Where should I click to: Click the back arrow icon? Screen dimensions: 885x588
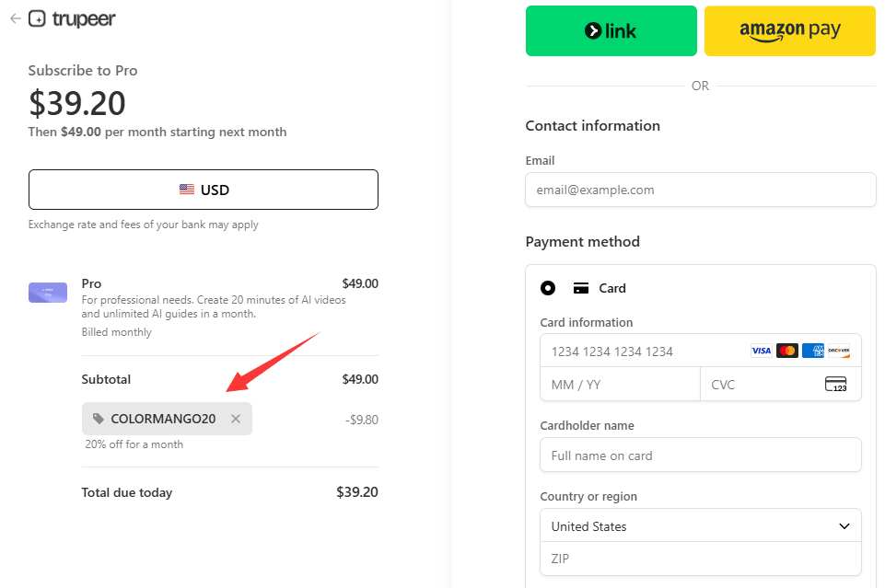pyautogui.click(x=16, y=18)
